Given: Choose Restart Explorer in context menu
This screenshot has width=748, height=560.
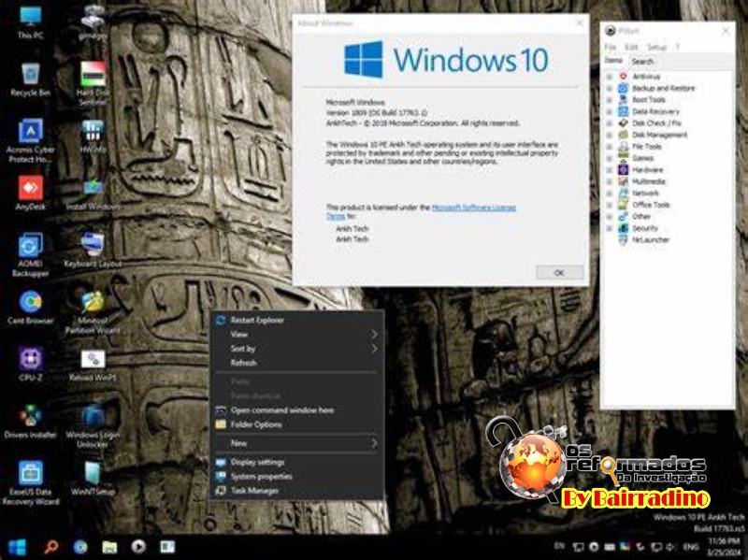Looking at the screenshot, I should click(296, 320).
